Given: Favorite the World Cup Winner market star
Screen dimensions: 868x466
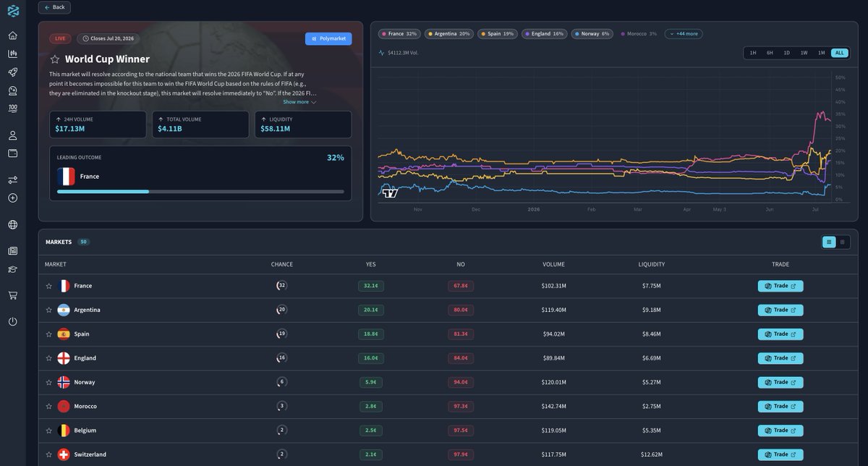Looking at the screenshot, I should click(54, 59).
